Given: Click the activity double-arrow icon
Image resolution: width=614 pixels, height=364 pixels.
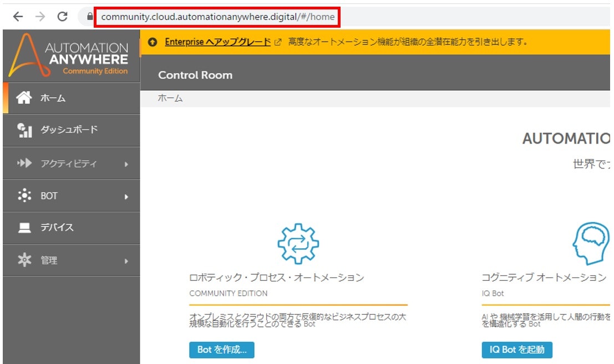Looking at the screenshot, I should (24, 163).
